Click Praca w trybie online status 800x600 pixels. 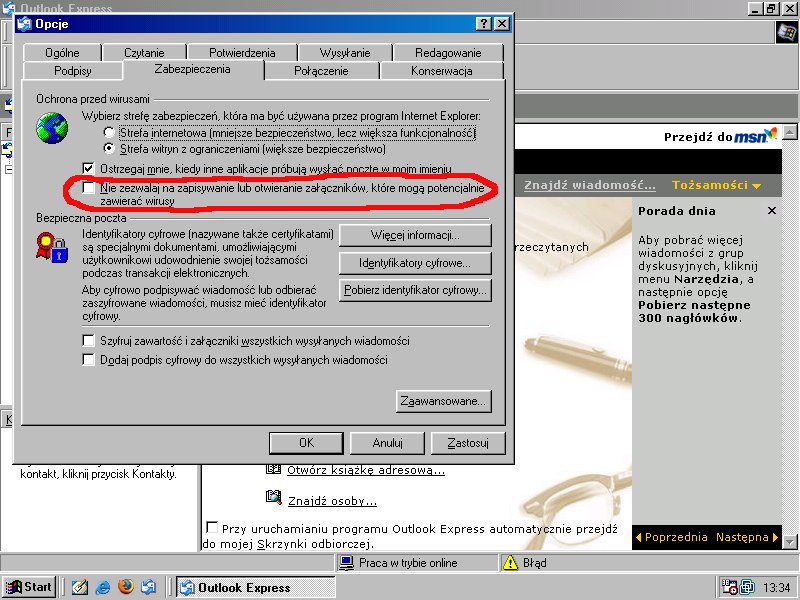click(408, 563)
